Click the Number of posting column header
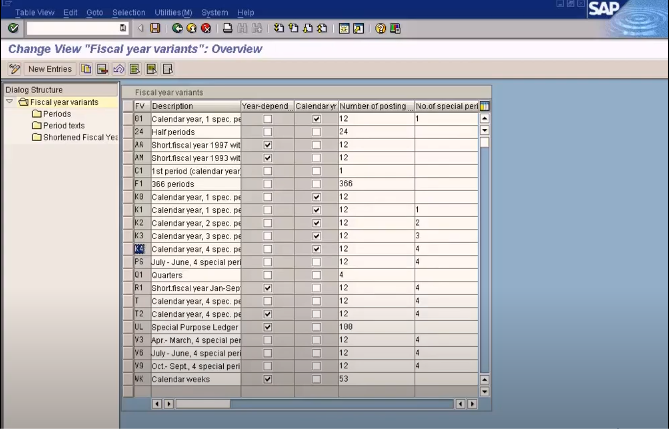This screenshot has height=429, width=669. pyautogui.click(x=376, y=106)
